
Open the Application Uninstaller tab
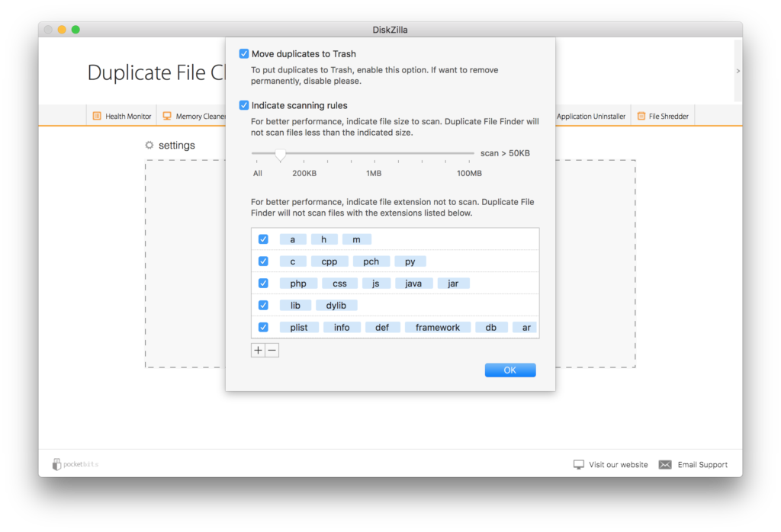click(x=591, y=116)
